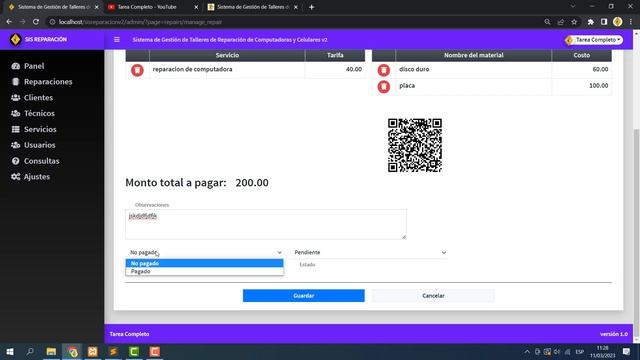Open XAMPP from the taskbar
The width and height of the screenshot is (640, 360).
point(93,351)
